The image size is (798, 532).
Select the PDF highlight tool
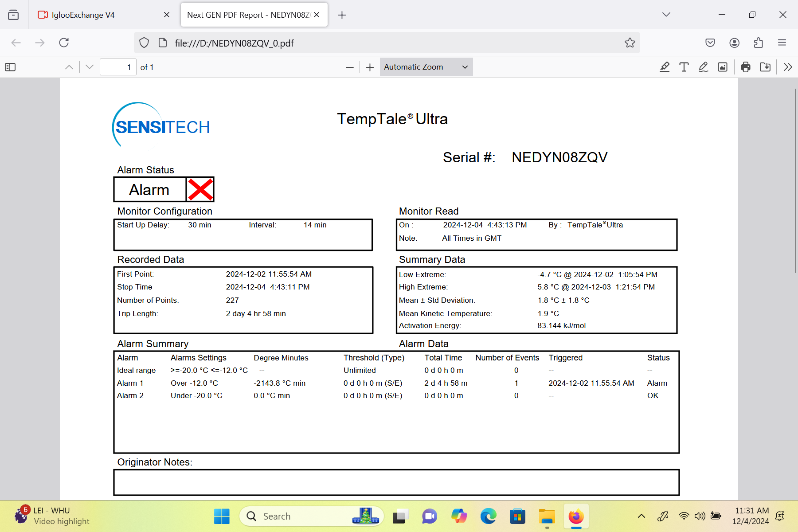pyautogui.click(x=665, y=67)
